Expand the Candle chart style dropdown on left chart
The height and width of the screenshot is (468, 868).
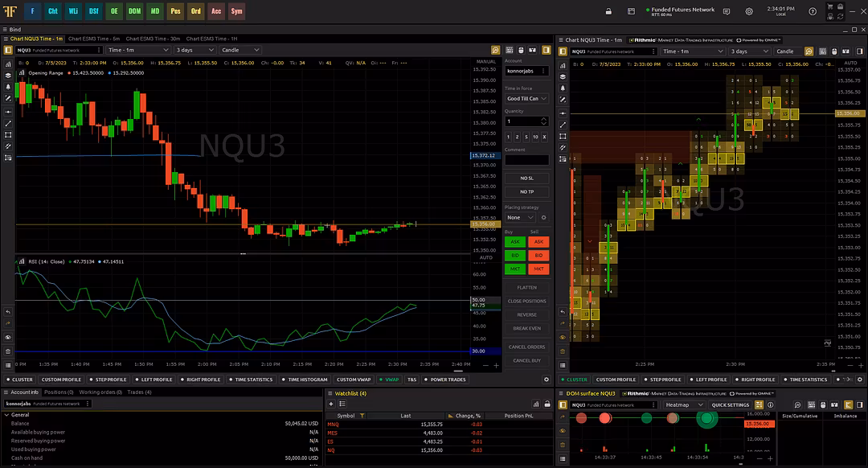pos(240,50)
